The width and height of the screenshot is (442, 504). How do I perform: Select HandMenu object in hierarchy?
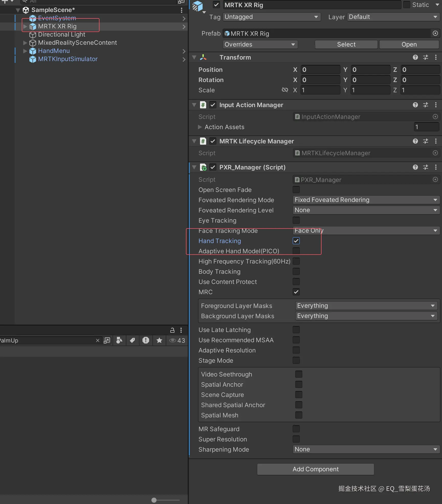[x=54, y=51]
